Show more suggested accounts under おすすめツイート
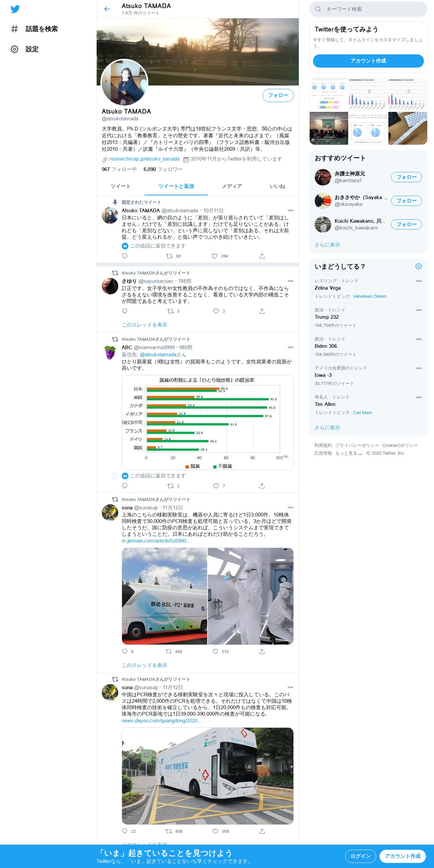 point(327,245)
